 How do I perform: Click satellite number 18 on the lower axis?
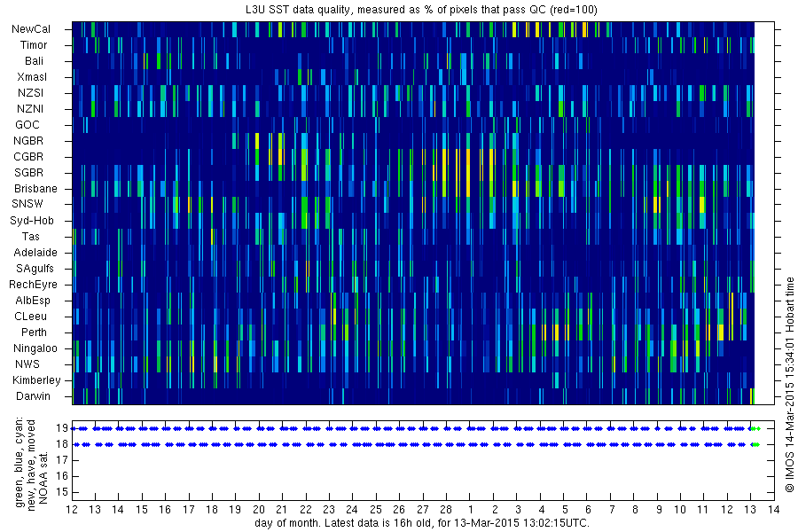pyautogui.click(x=62, y=444)
